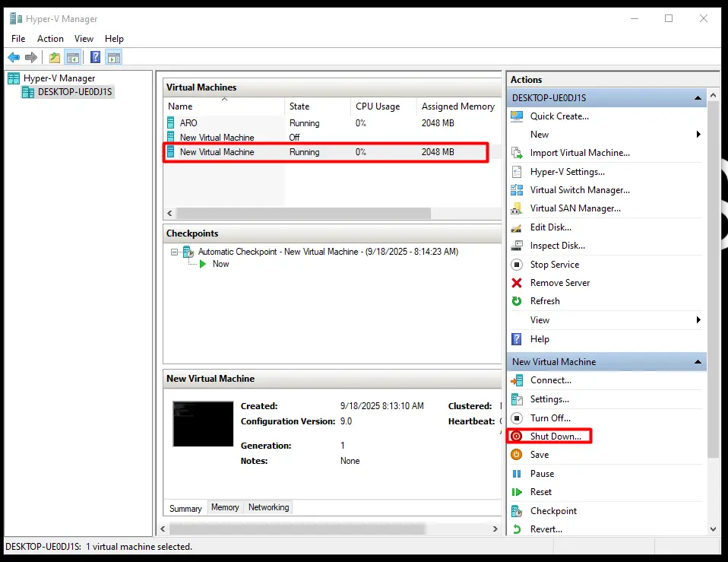Click Quick Create... action
Screen dimensions: 728x562
[559, 116]
